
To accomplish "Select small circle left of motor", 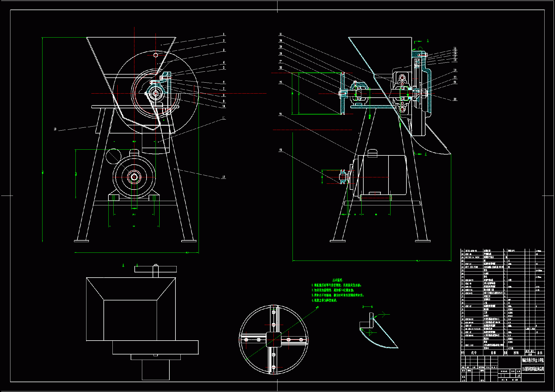I will [x=114, y=156].
